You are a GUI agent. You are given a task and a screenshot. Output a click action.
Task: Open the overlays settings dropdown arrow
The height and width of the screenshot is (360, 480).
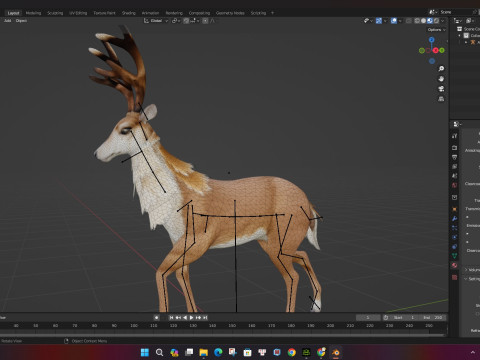click(400, 21)
